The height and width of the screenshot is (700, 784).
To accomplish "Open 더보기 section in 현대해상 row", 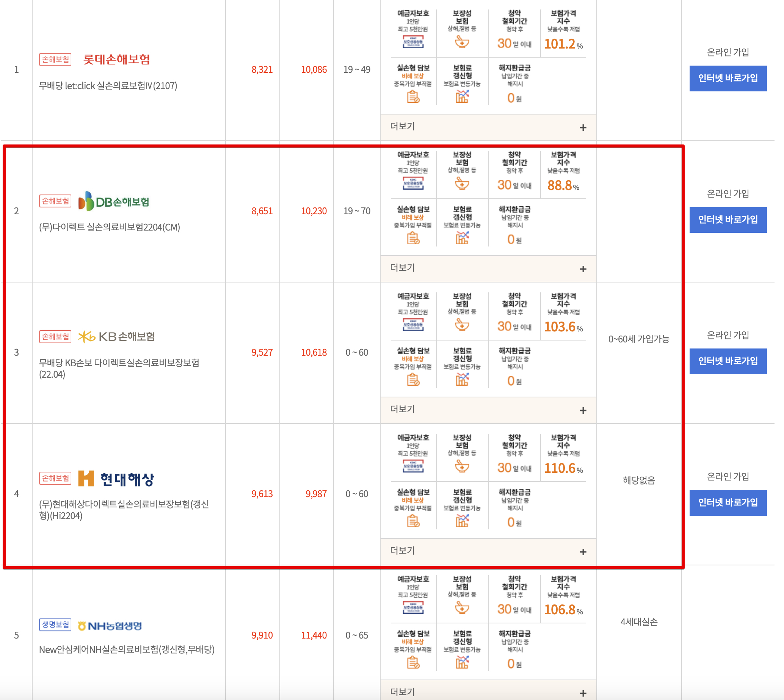I will pyautogui.click(x=583, y=552).
